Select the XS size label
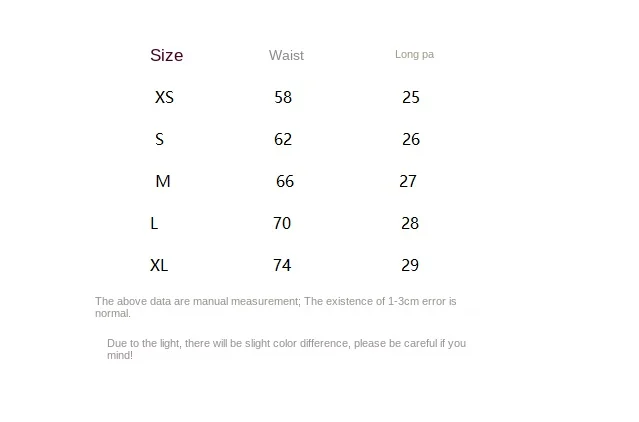Viewport: 639px width, 422px height. (x=164, y=97)
